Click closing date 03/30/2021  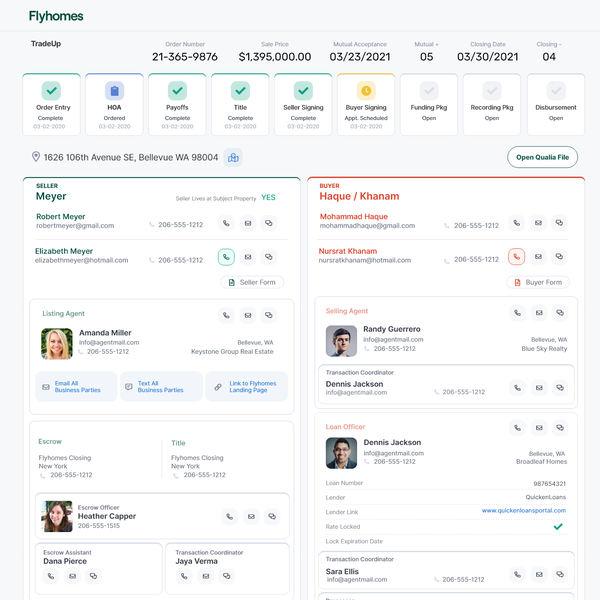(x=488, y=57)
